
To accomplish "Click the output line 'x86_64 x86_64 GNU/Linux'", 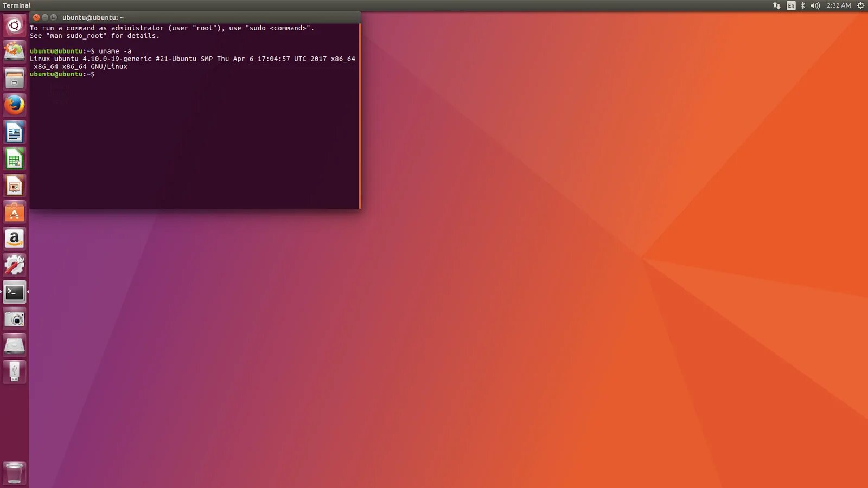I will coord(80,67).
